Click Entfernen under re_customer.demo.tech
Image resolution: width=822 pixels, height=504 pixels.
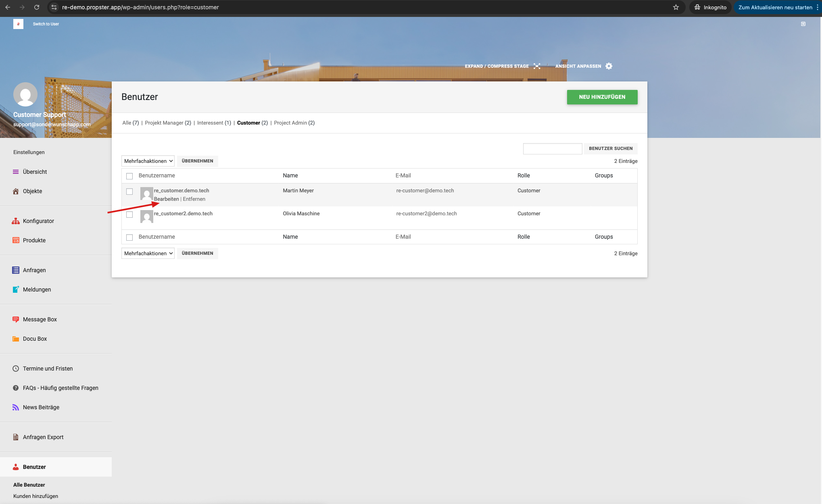(x=194, y=199)
